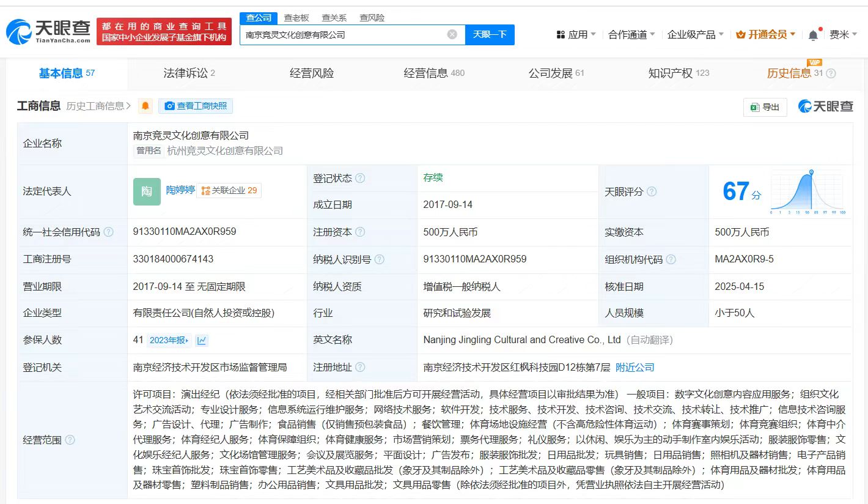The image size is (868, 504).
Task: Switch to the 知识产权 tab
Action: [x=679, y=73]
